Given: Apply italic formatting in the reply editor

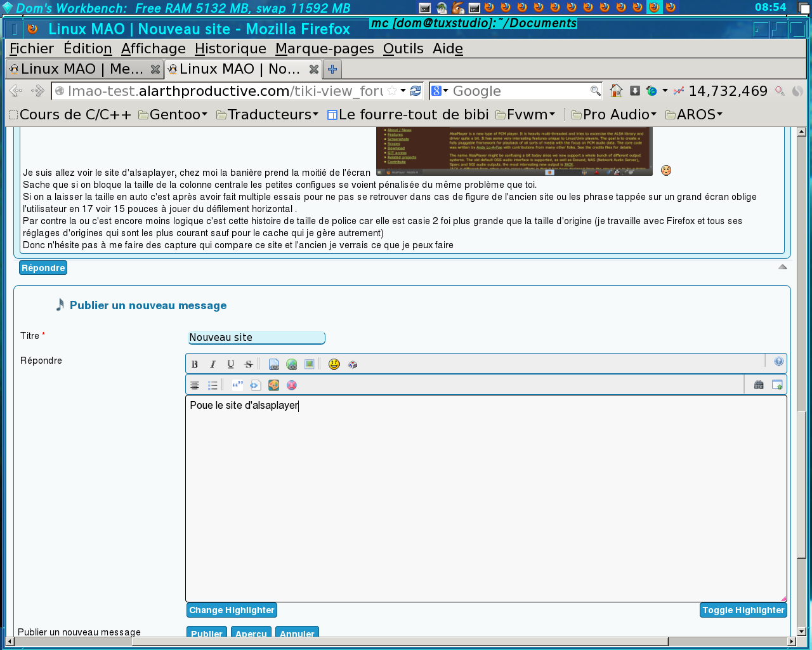Looking at the screenshot, I should tap(213, 364).
